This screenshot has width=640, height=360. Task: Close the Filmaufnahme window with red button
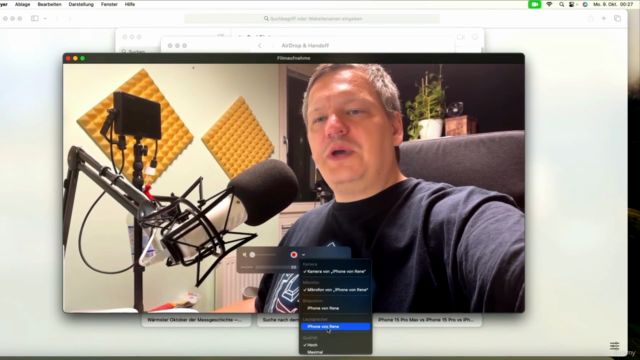pyautogui.click(x=68, y=58)
